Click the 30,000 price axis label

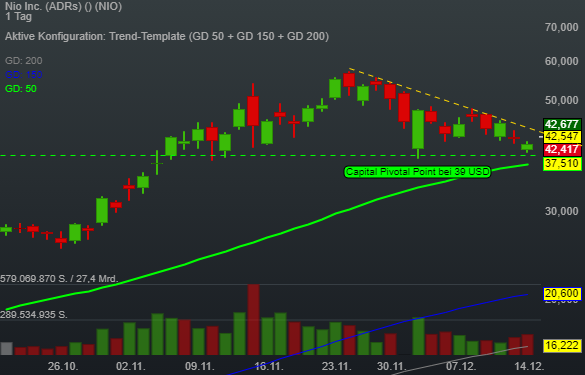pos(561,211)
